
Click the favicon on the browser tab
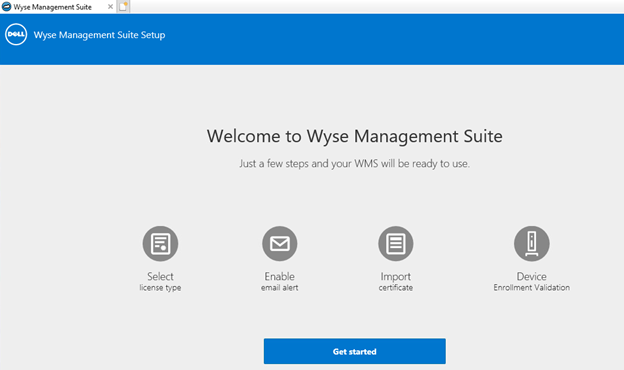(x=6, y=7)
